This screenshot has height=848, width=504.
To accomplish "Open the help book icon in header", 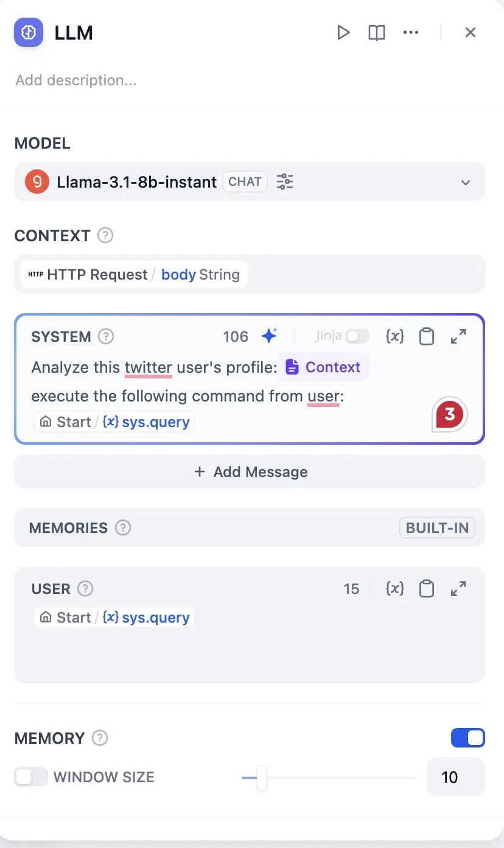I will [x=377, y=32].
